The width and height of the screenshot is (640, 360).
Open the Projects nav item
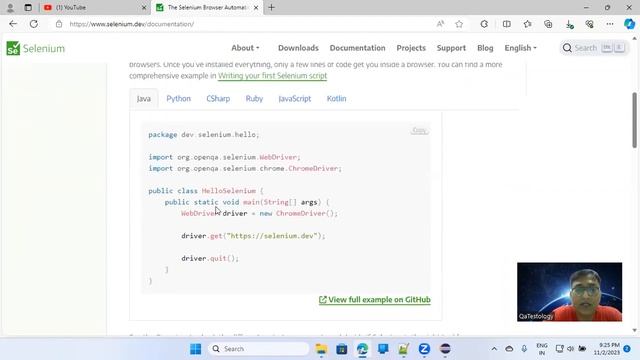[x=411, y=48]
